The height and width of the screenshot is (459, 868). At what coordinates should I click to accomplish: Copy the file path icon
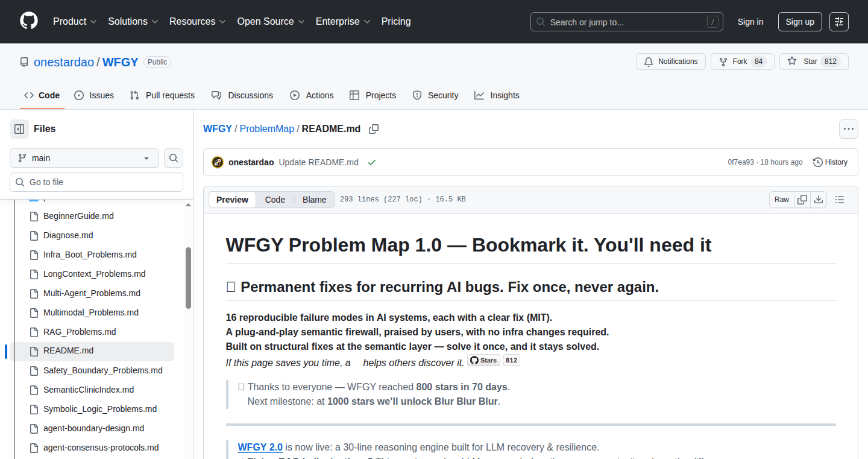[x=374, y=129]
